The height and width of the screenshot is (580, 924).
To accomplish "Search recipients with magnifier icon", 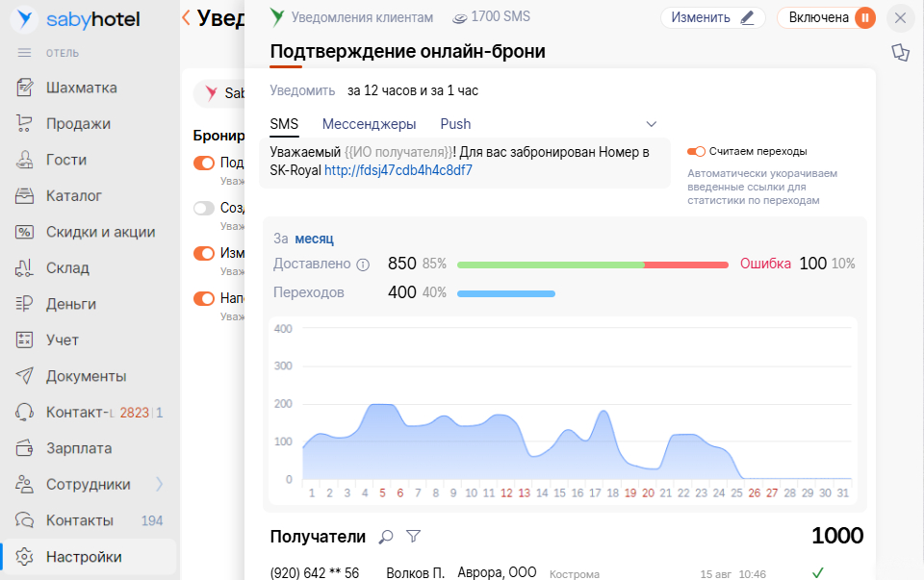I will click(386, 537).
